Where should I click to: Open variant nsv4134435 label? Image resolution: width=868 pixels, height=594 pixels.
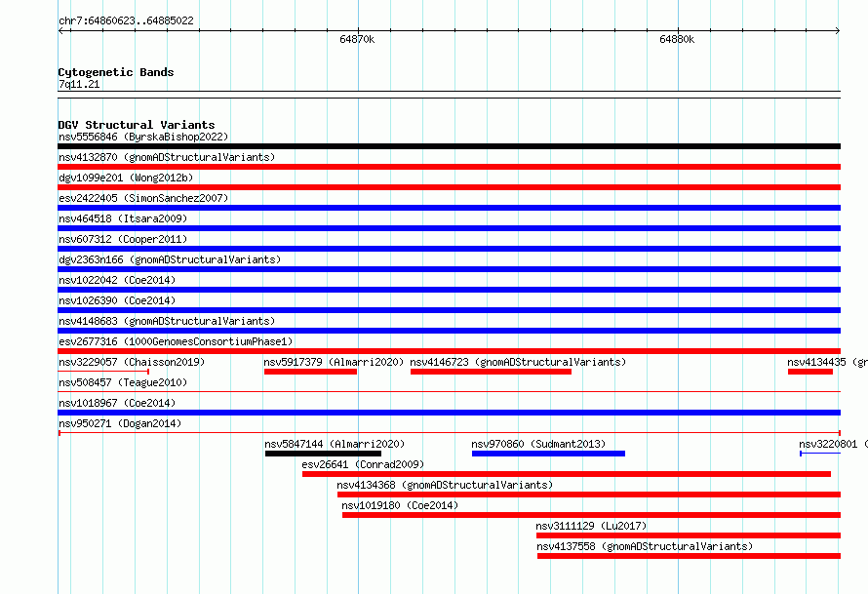tap(827, 362)
